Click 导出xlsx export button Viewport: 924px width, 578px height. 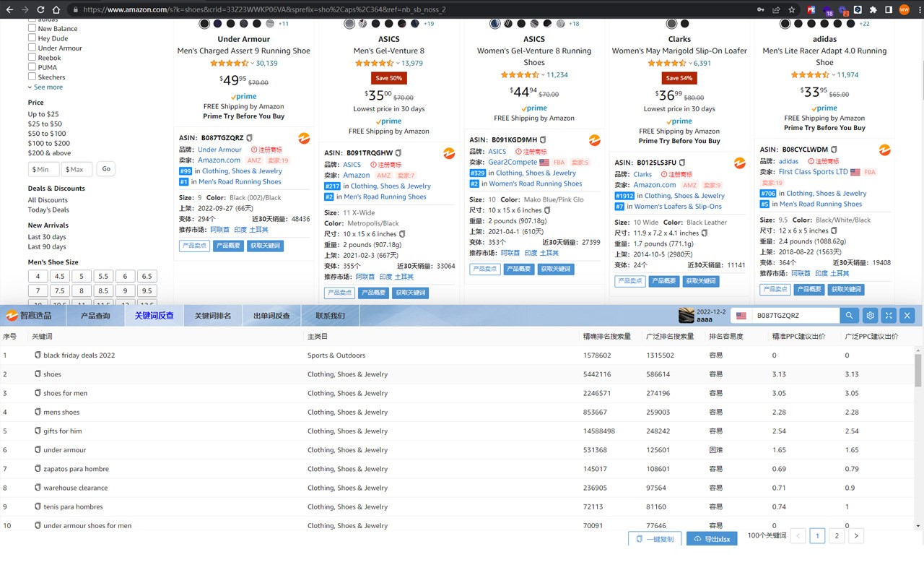(x=712, y=539)
